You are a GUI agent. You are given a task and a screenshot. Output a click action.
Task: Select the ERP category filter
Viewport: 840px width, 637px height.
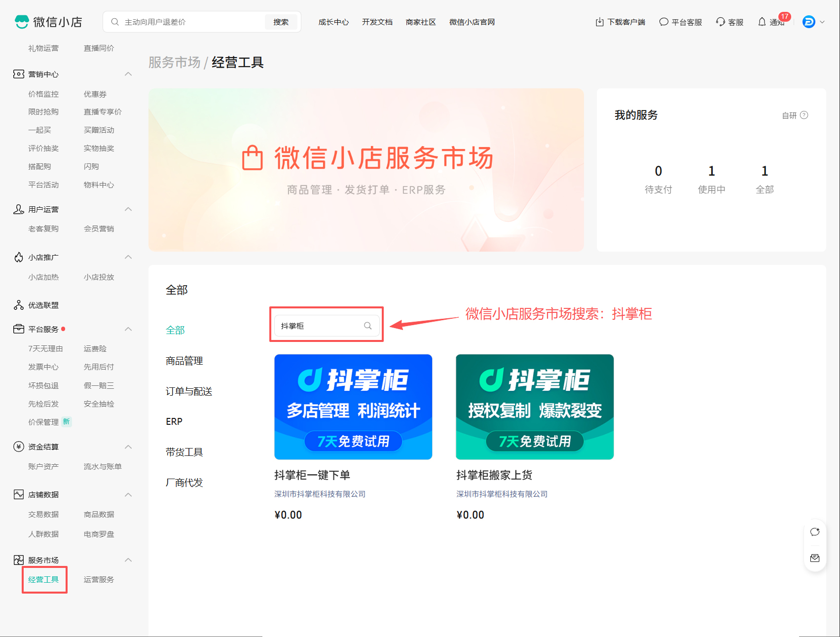point(174,421)
